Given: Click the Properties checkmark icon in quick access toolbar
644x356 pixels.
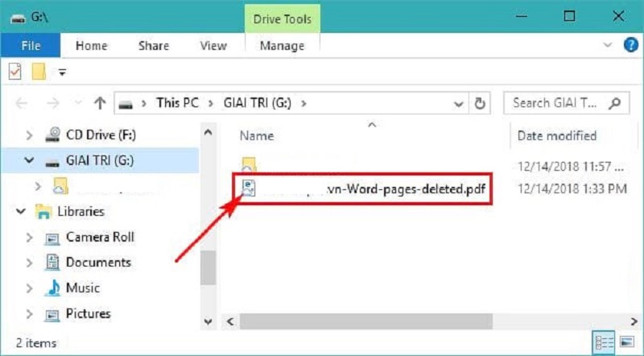Looking at the screenshot, I should 14,72.
